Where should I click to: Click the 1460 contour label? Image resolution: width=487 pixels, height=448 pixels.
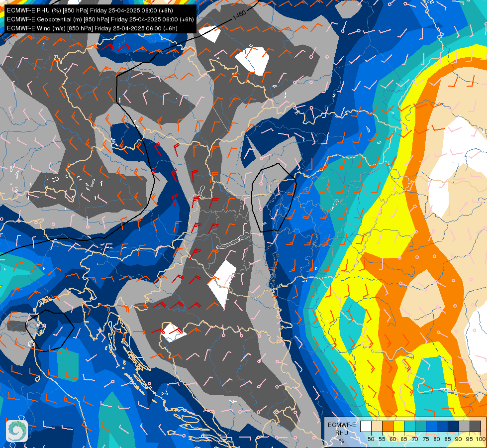point(239,14)
